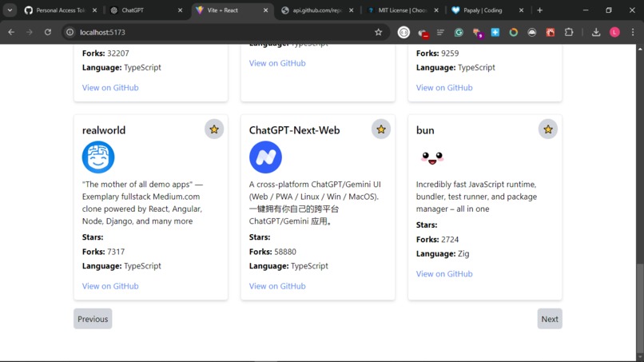Open the blue plus extension
Image resolution: width=644 pixels, height=362 pixels.
pos(495,32)
